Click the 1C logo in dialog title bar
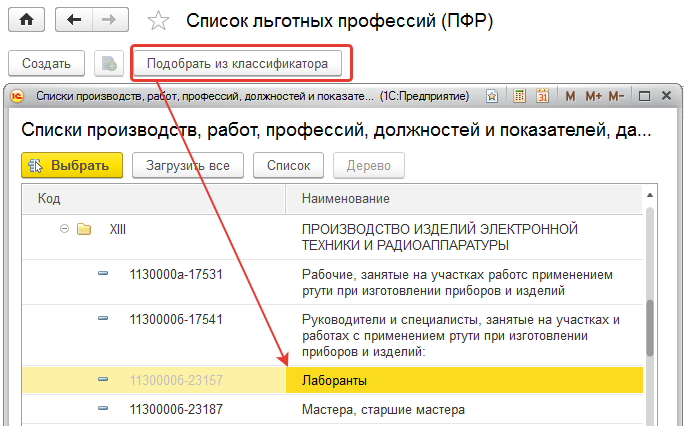 point(17,96)
